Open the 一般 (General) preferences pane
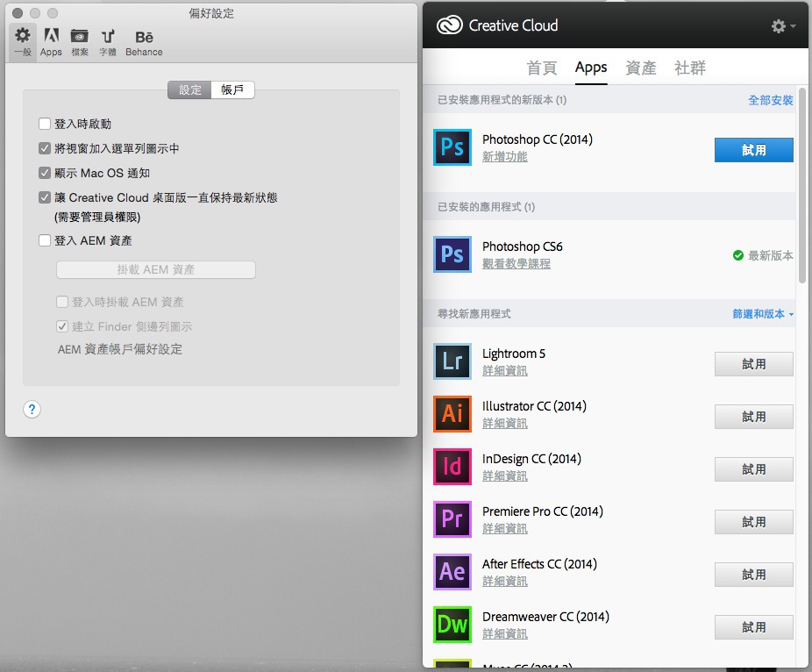 tap(23, 41)
